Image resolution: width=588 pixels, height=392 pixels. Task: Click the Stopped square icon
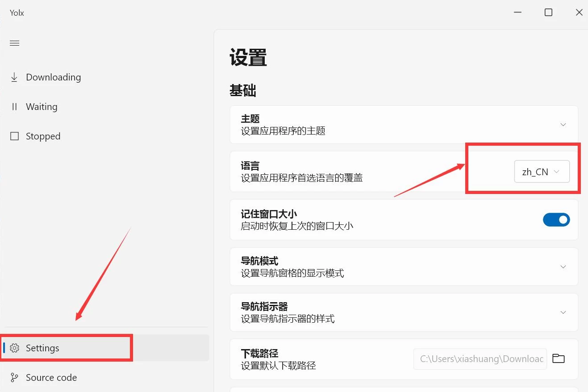point(14,136)
